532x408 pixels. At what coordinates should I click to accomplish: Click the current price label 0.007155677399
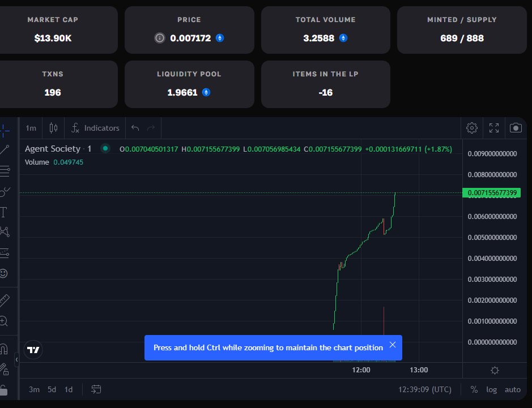[492, 193]
